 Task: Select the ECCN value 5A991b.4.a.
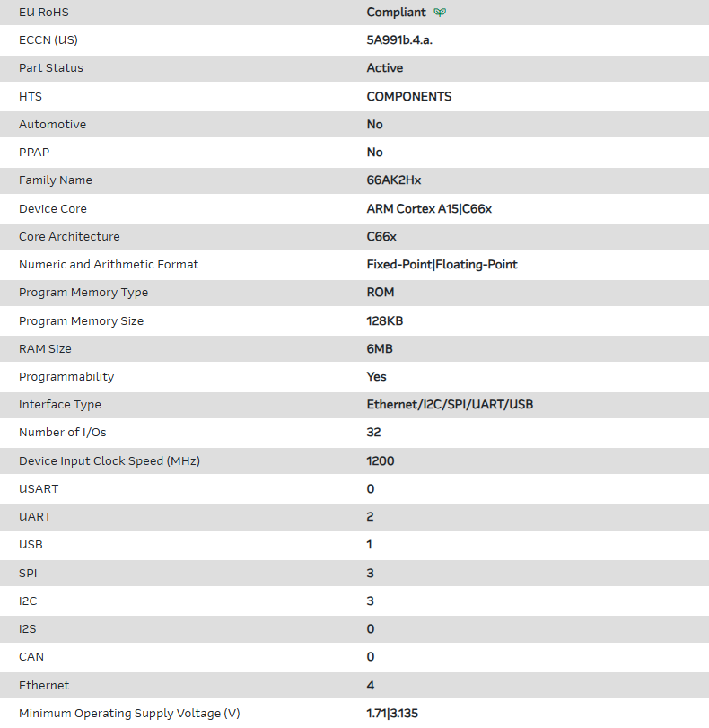(404, 40)
